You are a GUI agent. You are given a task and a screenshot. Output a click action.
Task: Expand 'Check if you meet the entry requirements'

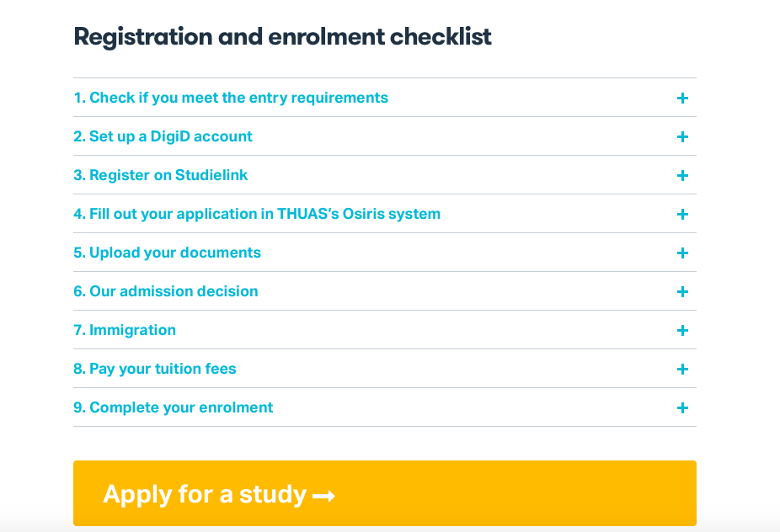pos(385,98)
